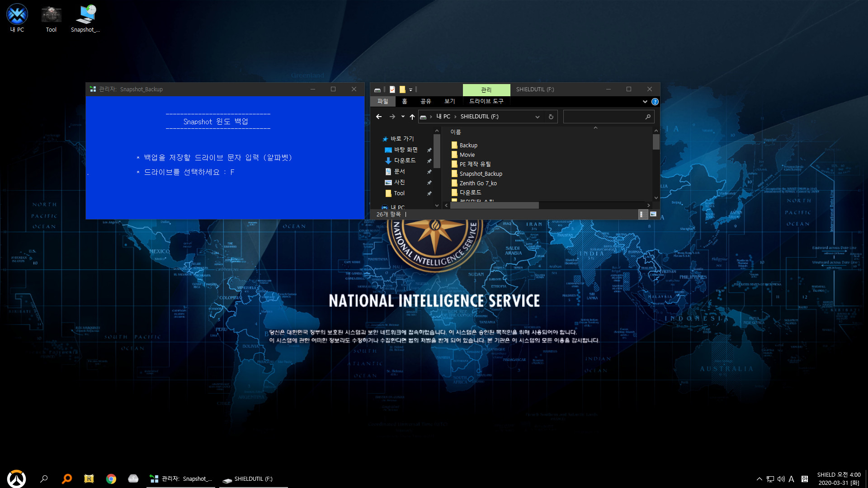Click the search magnifier icon in Explorer

pos(648,117)
